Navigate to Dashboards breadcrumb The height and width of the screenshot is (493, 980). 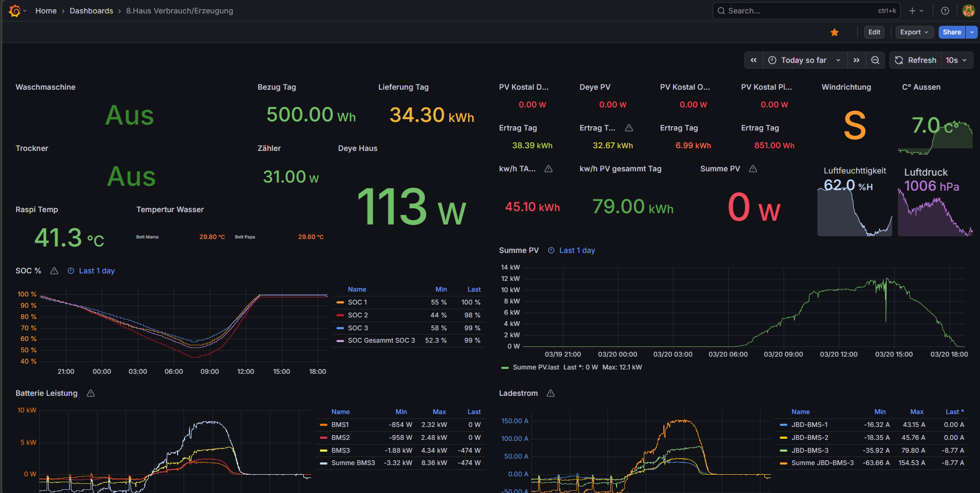point(91,11)
